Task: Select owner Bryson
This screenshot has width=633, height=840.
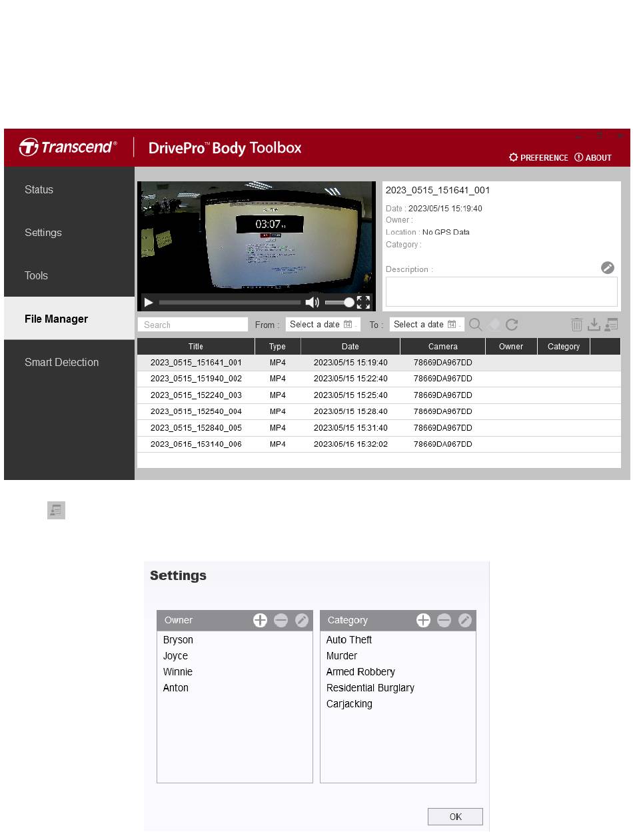Action: tap(178, 640)
